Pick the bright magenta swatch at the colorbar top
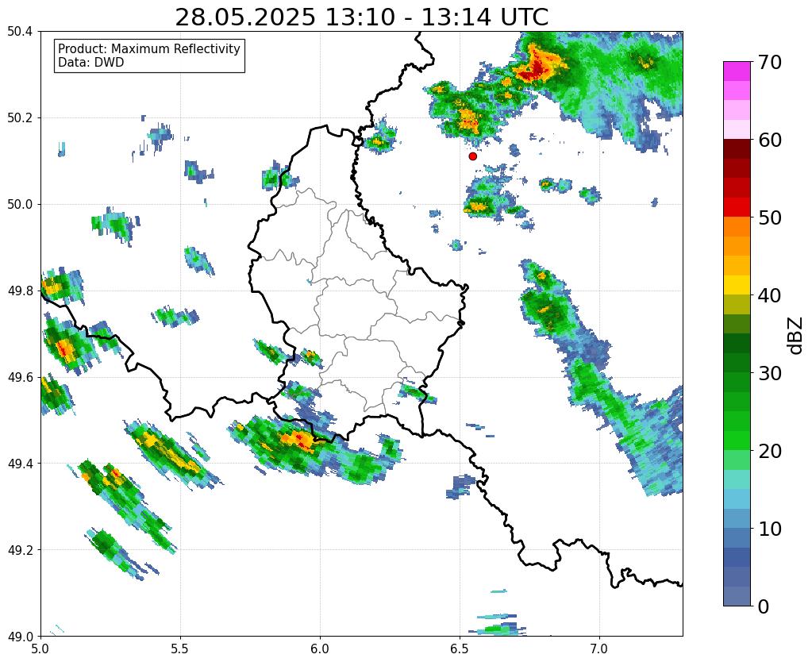The image size is (812, 662). tap(737, 71)
